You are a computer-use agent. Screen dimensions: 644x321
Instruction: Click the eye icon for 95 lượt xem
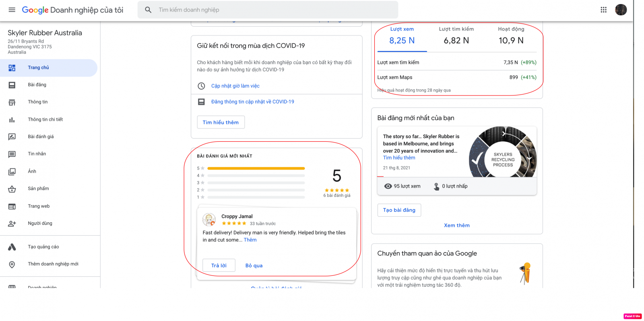[x=388, y=186]
